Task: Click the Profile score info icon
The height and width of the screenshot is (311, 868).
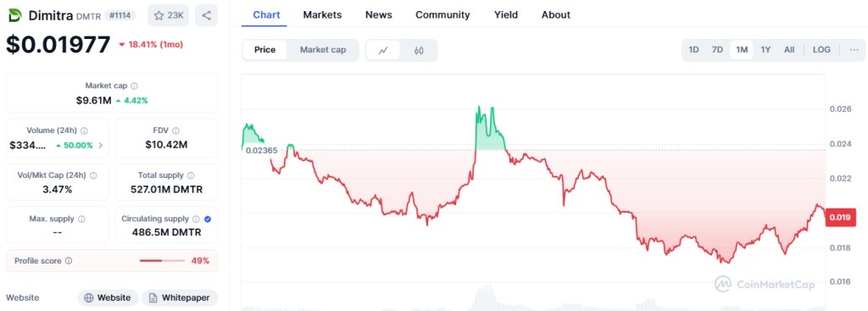Action: pos(69,261)
